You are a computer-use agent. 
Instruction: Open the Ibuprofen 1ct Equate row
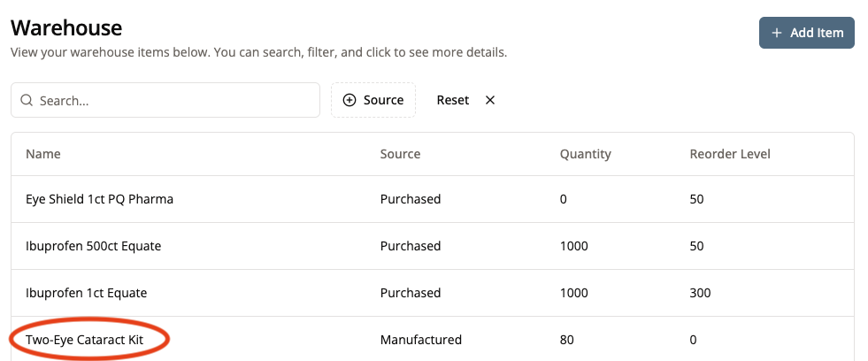tap(86, 293)
